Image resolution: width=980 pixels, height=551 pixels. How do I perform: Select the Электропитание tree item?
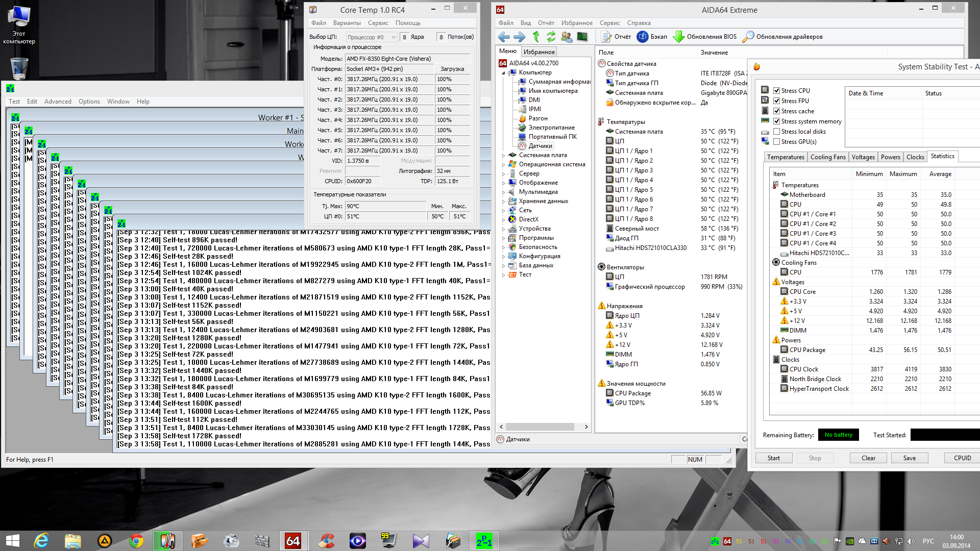[552, 128]
